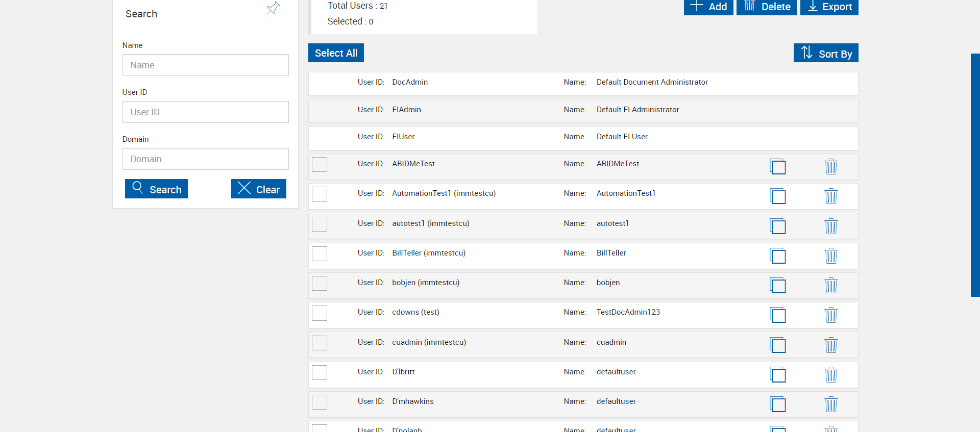This screenshot has width=980, height=432.
Task: Check the ABIDMeTest row checkbox
Action: click(x=320, y=164)
